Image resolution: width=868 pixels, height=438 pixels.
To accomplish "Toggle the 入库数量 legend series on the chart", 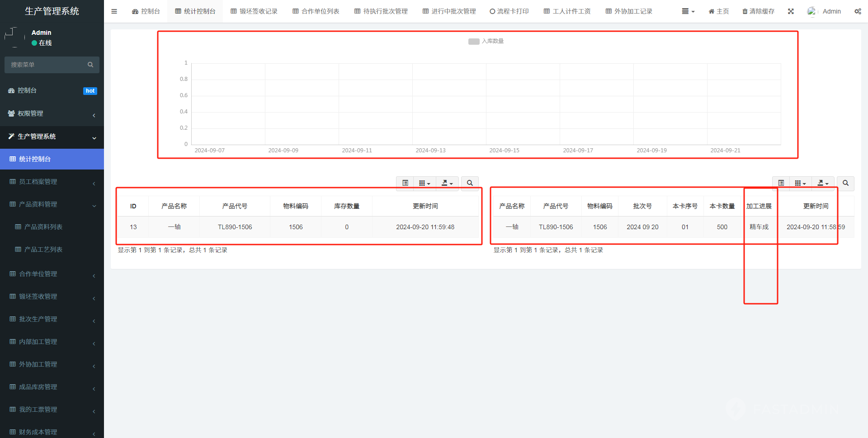I will (486, 41).
